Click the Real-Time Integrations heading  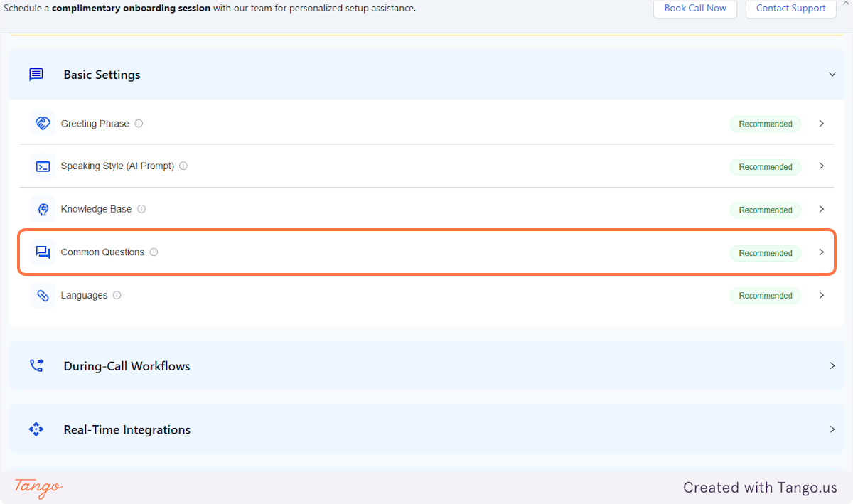point(127,430)
